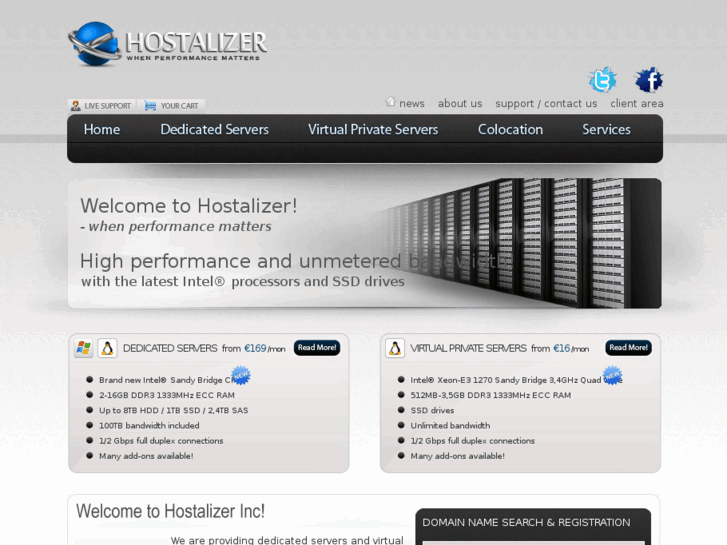Click the Windows logo icon in Dedicated Servers
The height and width of the screenshot is (545, 727).
click(83, 348)
